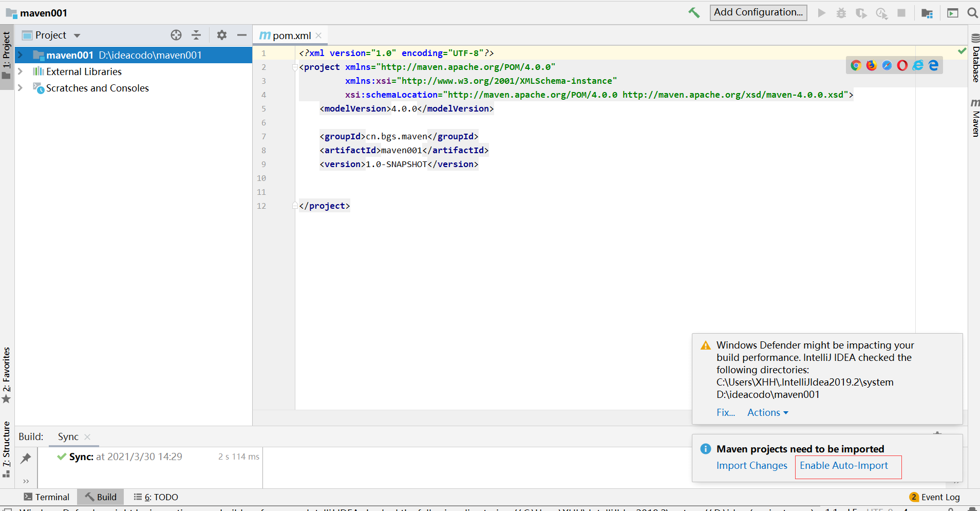
Task: Open Project panel settings gear
Action: pos(222,35)
